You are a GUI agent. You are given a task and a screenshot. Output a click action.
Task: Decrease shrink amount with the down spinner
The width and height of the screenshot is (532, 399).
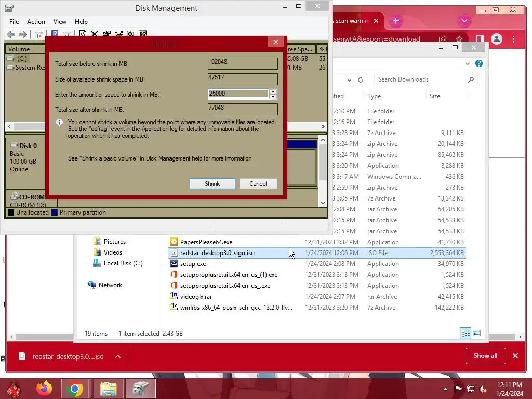(x=273, y=97)
